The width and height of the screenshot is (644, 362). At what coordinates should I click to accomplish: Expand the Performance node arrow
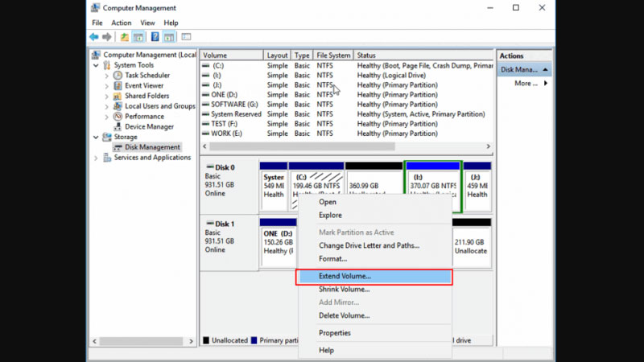(107, 117)
